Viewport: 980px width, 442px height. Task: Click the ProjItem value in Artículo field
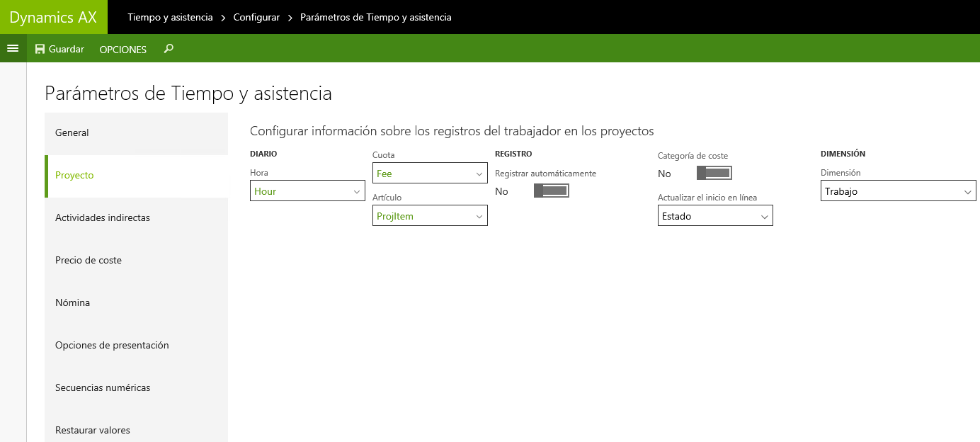tap(395, 216)
